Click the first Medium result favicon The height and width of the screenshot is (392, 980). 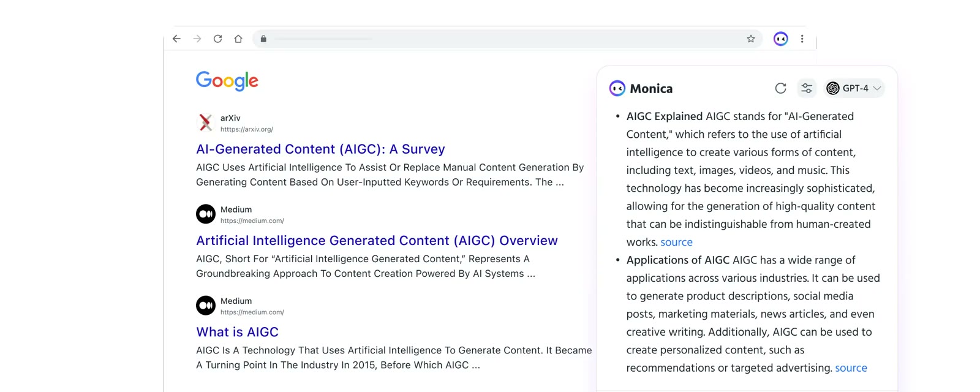[206, 214]
